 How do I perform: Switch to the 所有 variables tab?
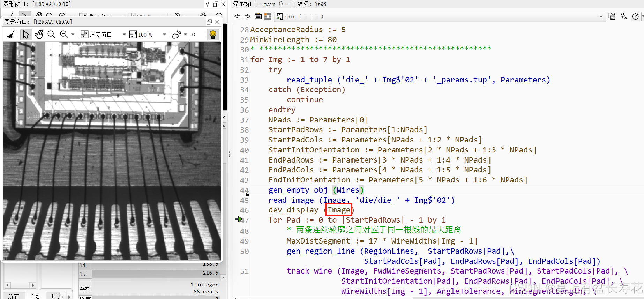[14, 296]
